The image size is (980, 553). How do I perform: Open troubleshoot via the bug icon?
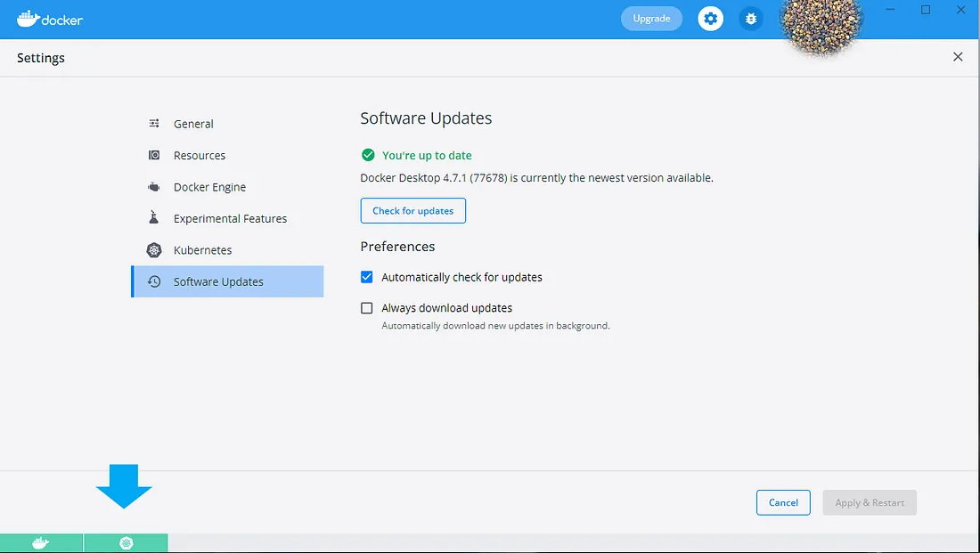tap(751, 19)
